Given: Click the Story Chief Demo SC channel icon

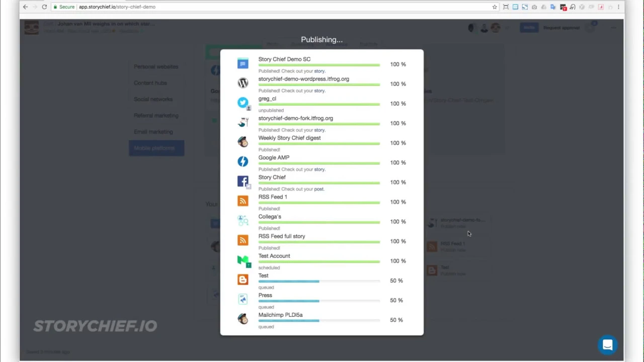Looking at the screenshot, I should (243, 64).
